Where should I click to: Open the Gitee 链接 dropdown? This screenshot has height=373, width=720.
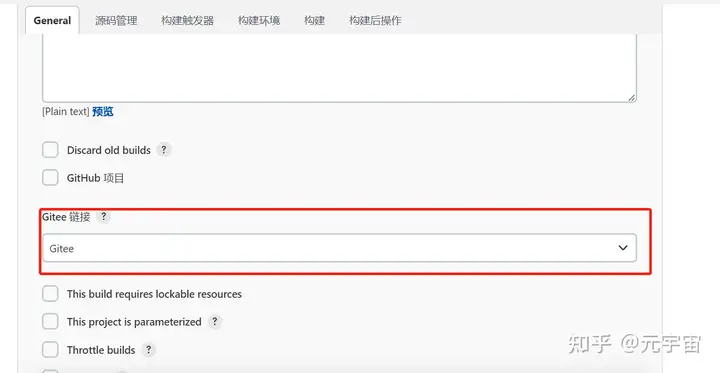(339, 248)
